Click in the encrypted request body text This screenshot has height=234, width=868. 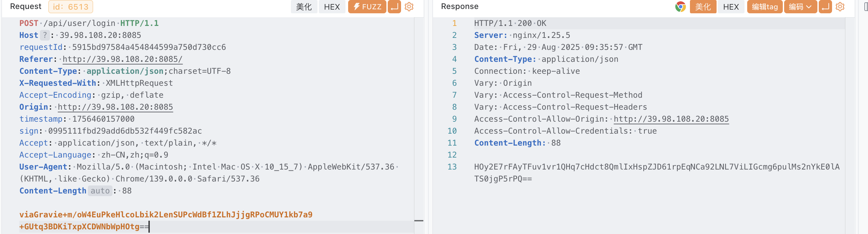click(165, 215)
